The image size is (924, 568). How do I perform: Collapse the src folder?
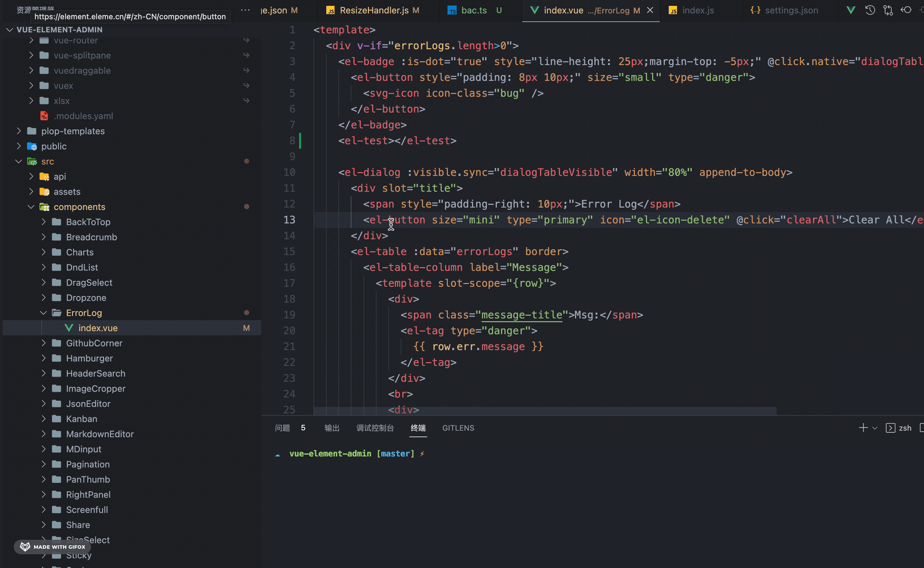tap(19, 161)
